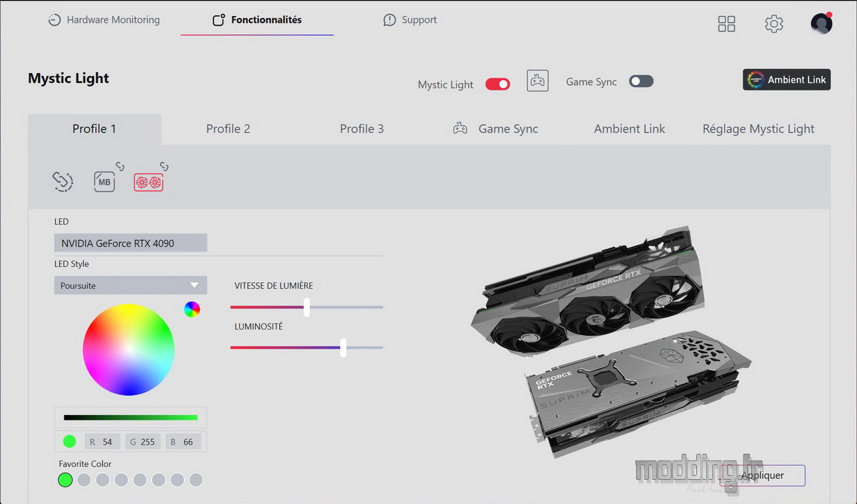Image resolution: width=857 pixels, height=504 pixels.
Task: Open the Support section
Action: point(410,20)
